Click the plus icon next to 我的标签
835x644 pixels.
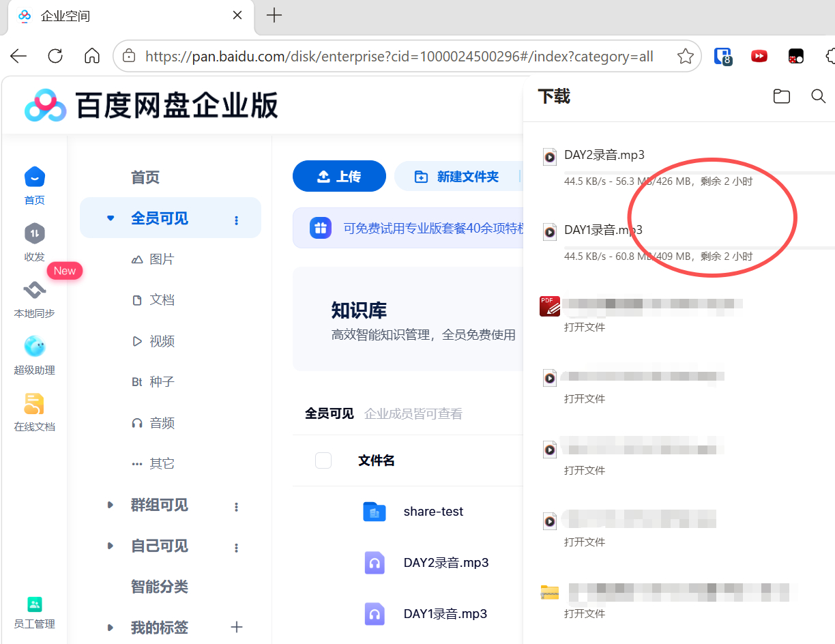click(x=237, y=627)
